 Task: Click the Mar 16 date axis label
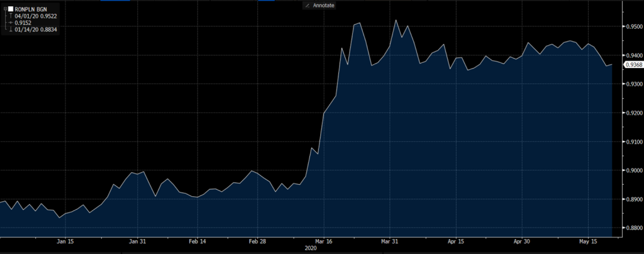(x=323, y=241)
